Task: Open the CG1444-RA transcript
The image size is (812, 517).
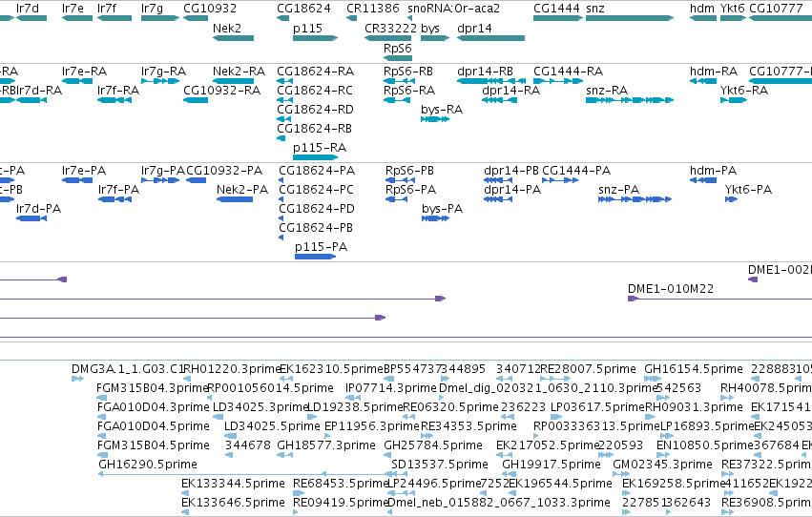Action: pyautogui.click(x=558, y=81)
